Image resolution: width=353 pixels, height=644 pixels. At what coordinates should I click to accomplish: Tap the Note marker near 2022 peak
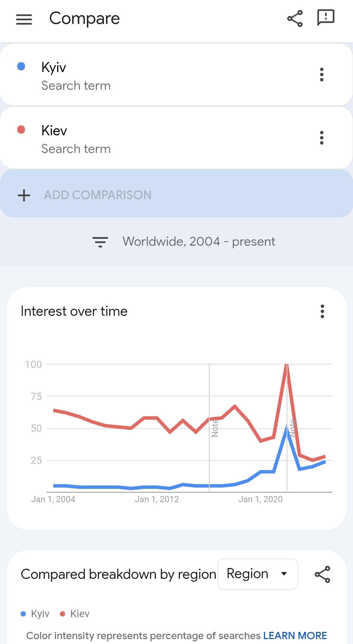(292, 427)
